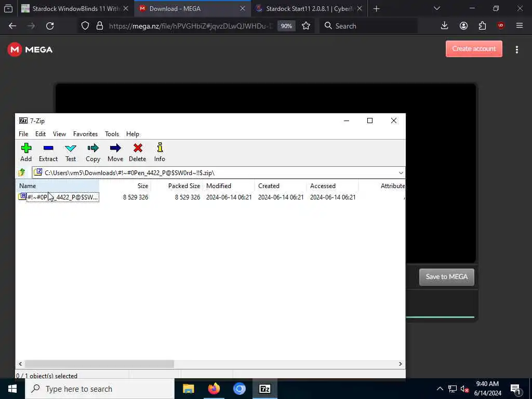
Task: Sort by the Packed Size column header
Action: 177,186
